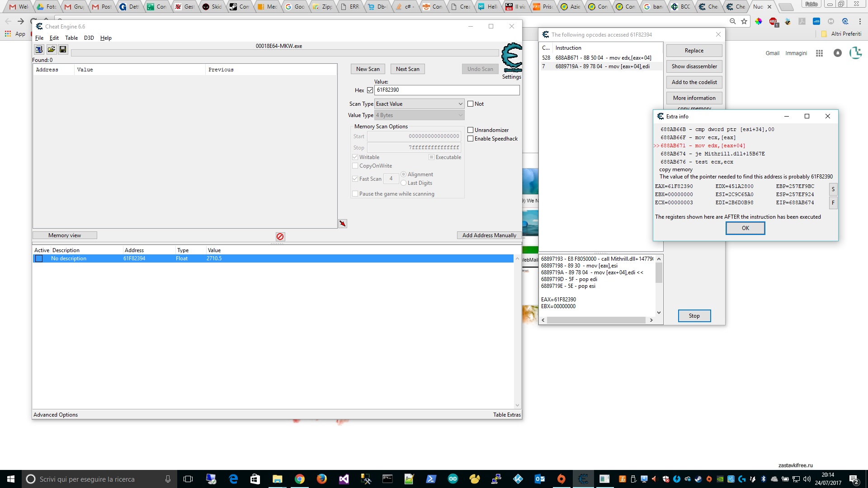Expand the Fast Scan alignment dropdown
The image size is (868, 488).
point(391,178)
